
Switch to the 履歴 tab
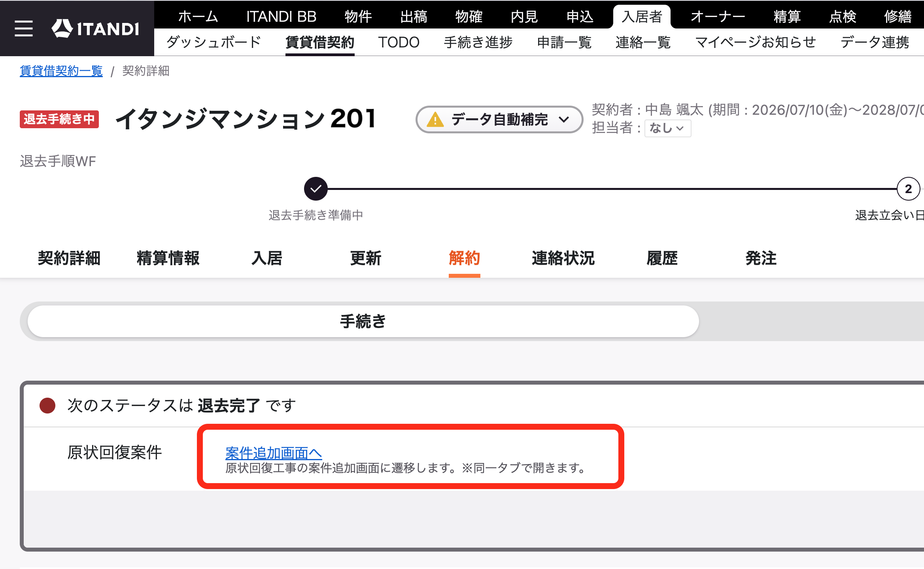[x=662, y=258]
